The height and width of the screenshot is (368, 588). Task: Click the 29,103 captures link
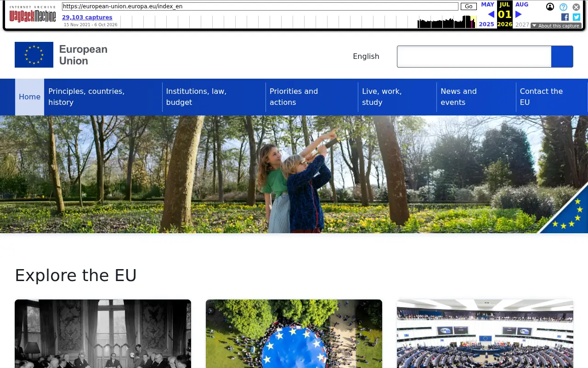87,17
